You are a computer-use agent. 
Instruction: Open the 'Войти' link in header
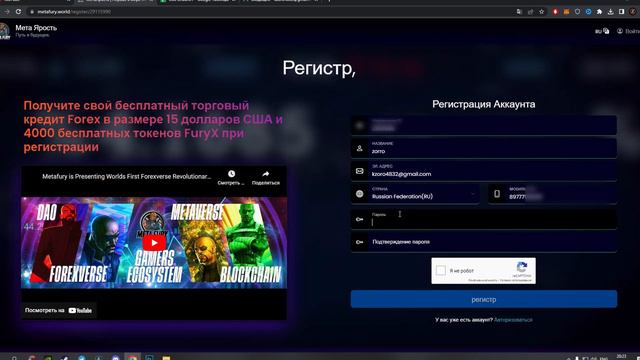[x=629, y=31]
